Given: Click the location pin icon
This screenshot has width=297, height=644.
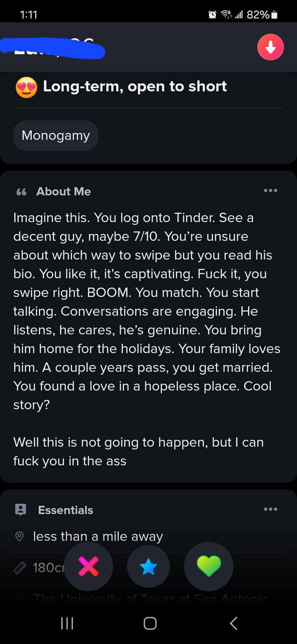Looking at the screenshot, I should coord(20,537).
